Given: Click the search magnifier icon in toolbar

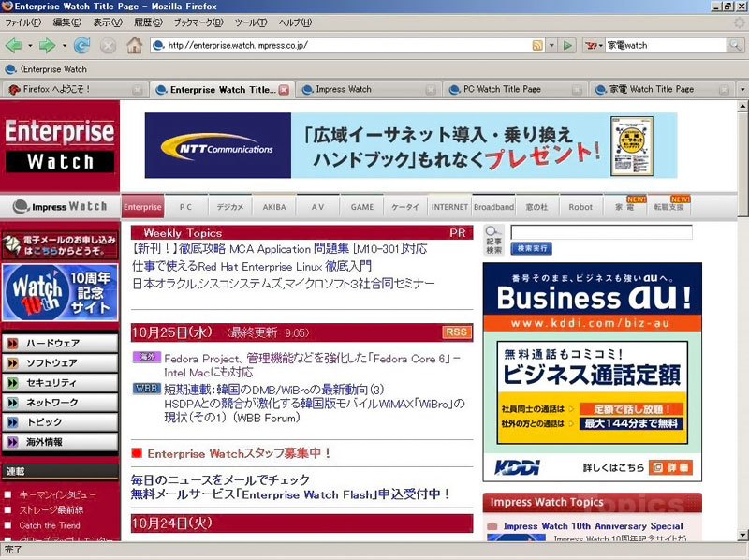Looking at the screenshot, I should 735,45.
